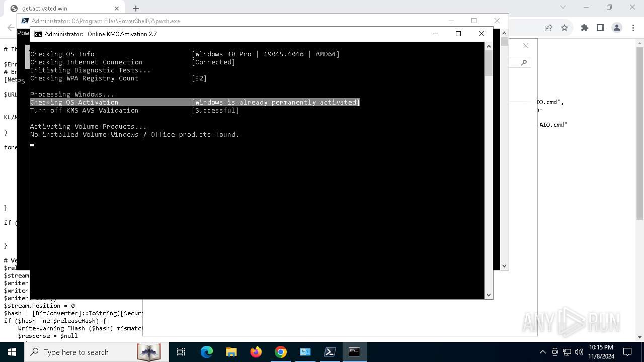Close the find bar in the browser page

click(x=526, y=46)
